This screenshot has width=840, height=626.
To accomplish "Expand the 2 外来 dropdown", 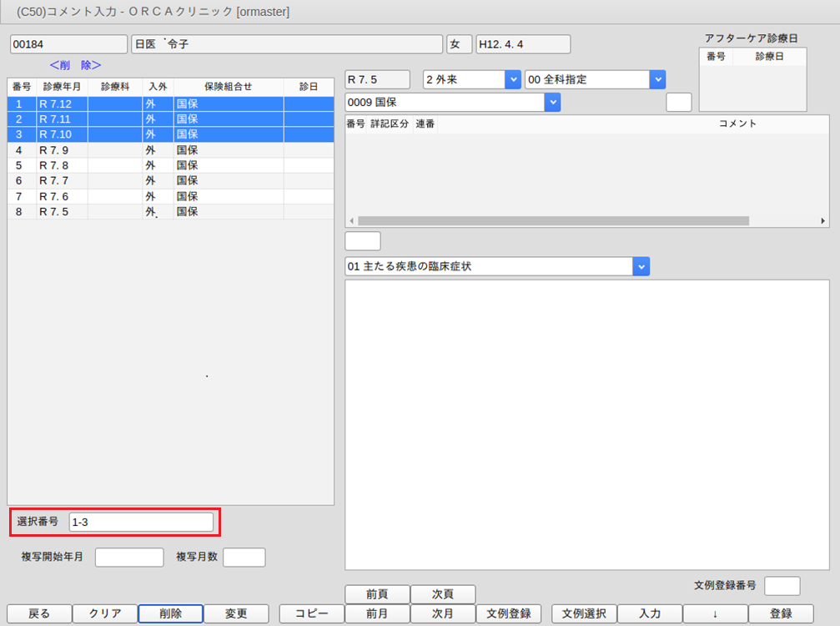I will [x=512, y=79].
